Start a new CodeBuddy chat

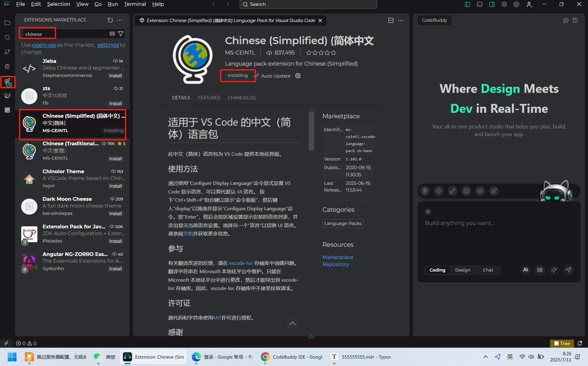point(566,20)
